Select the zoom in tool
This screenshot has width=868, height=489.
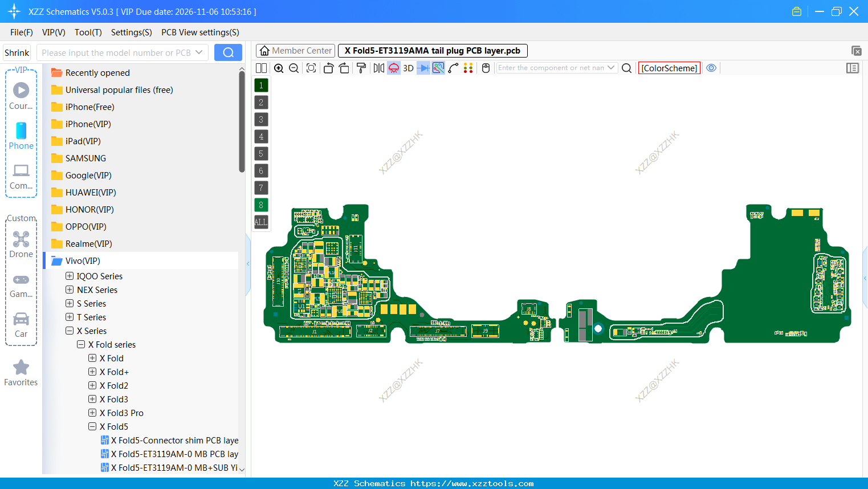coord(279,68)
